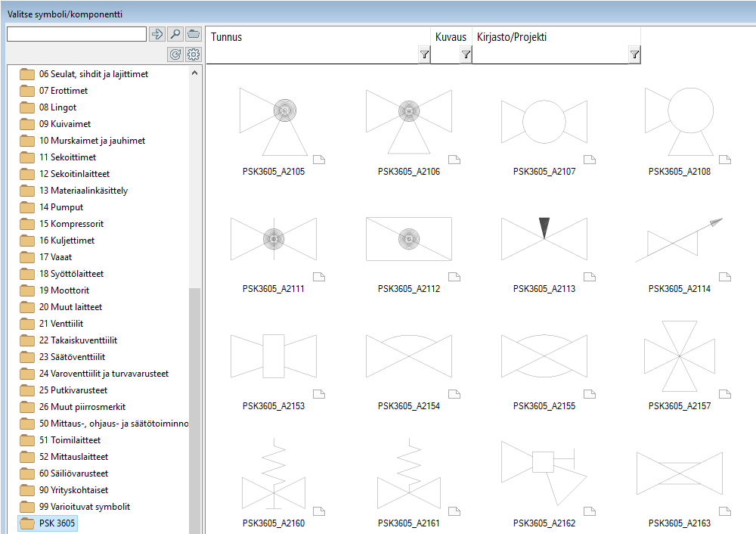Screen dimensions: 756x534
Task: Select the 21 Venttiilit folder
Action: [x=60, y=324]
